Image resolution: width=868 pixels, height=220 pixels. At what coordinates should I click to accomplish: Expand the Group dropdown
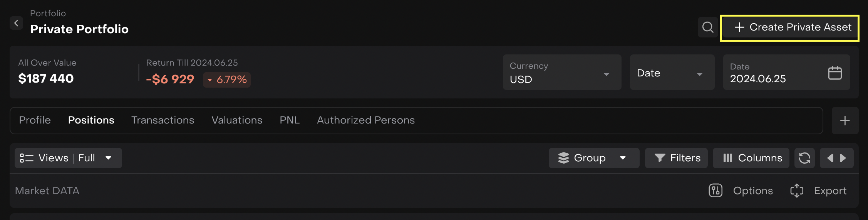593,158
